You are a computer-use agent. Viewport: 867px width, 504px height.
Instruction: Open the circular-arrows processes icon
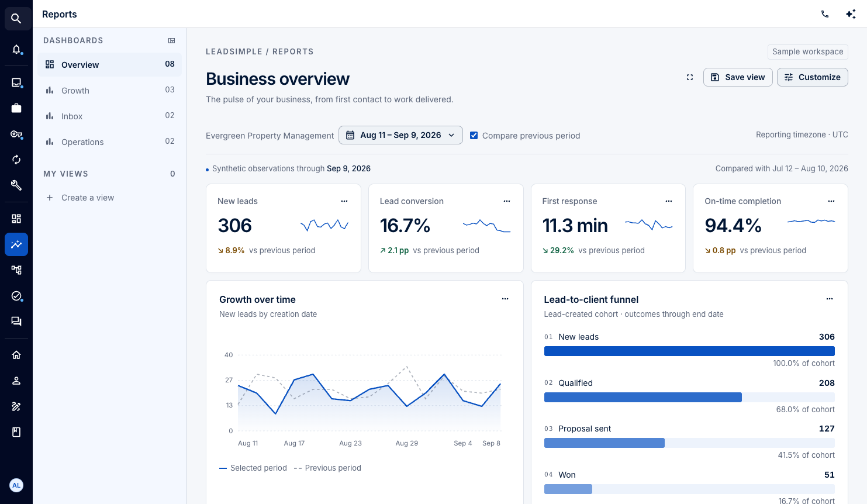[x=16, y=160]
